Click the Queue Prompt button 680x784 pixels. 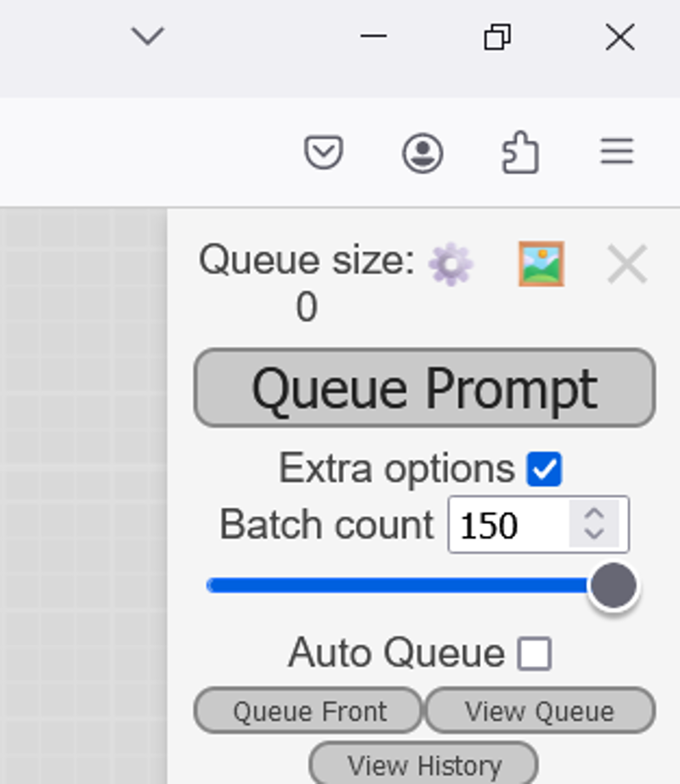(x=424, y=388)
